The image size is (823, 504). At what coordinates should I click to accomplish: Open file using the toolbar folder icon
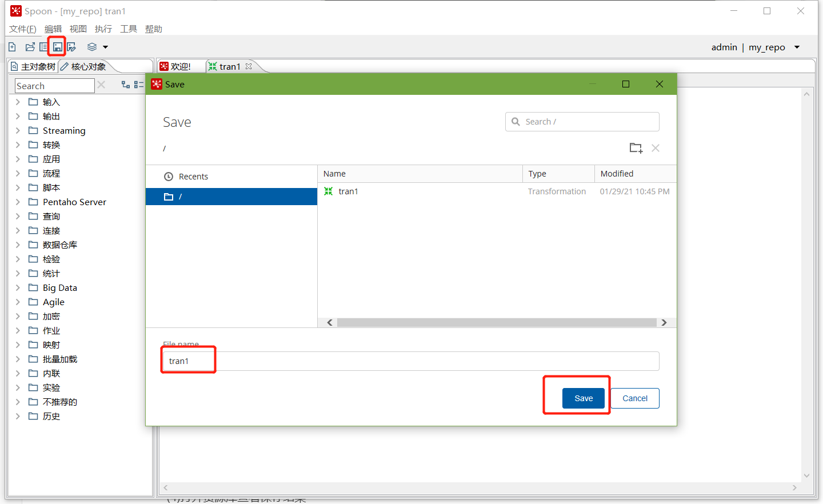click(x=30, y=47)
